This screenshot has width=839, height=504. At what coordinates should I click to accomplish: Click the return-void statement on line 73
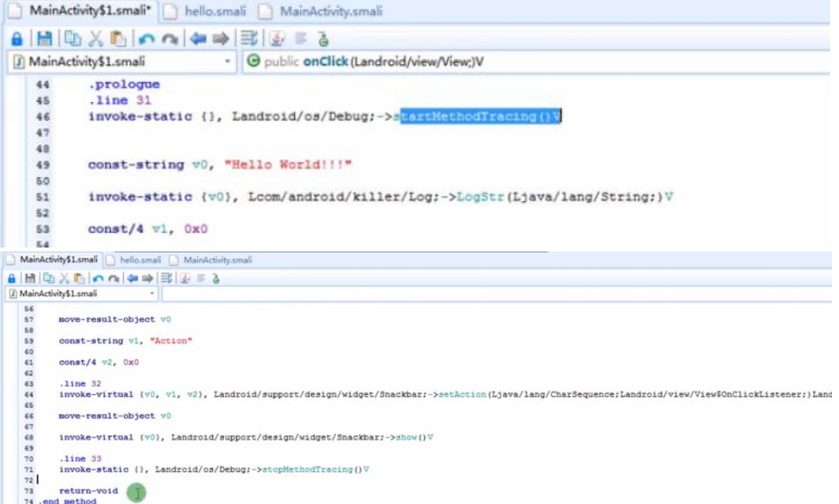88,490
